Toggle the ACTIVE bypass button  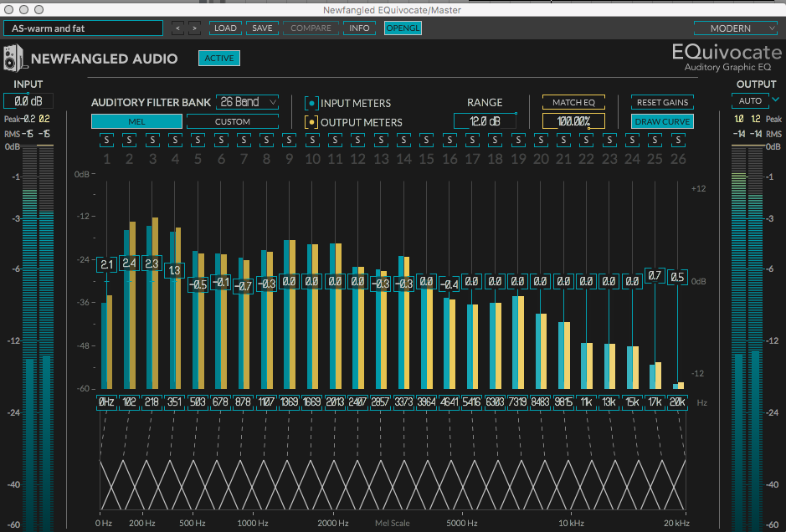pos(219,58)
